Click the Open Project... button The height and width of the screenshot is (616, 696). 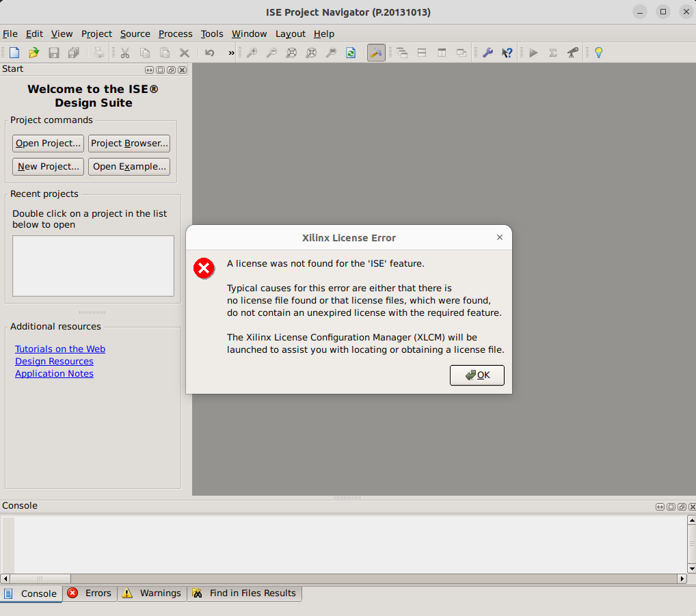pos(48,144)
